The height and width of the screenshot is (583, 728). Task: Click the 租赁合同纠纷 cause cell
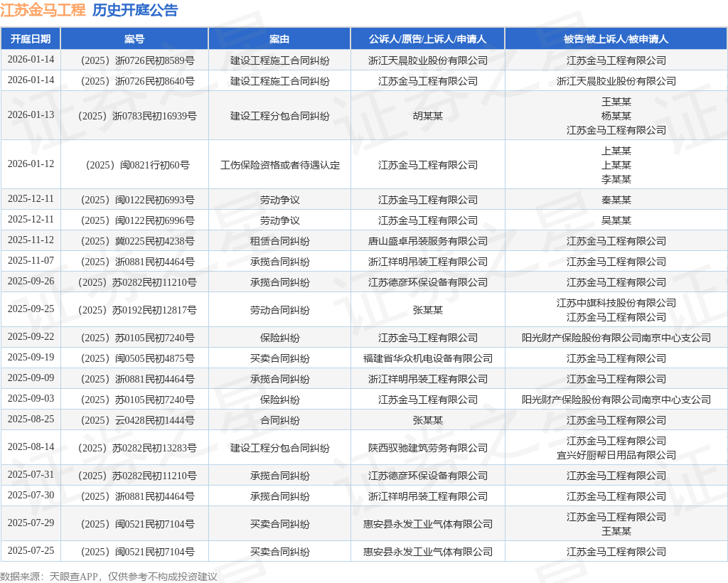(x=280, y=241)
